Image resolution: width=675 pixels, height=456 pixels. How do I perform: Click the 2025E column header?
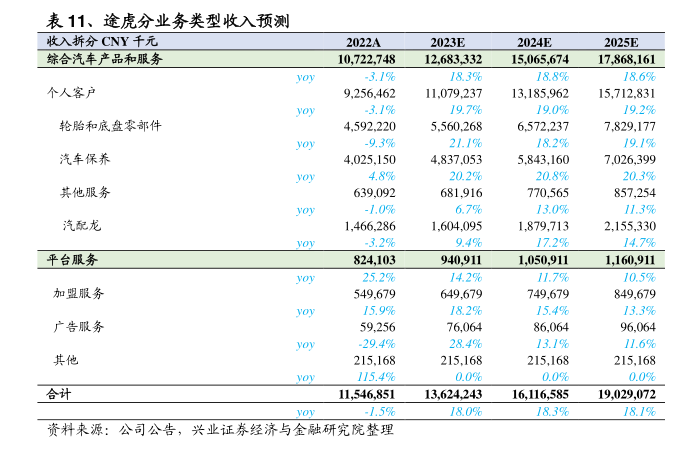tap(621, 42)
